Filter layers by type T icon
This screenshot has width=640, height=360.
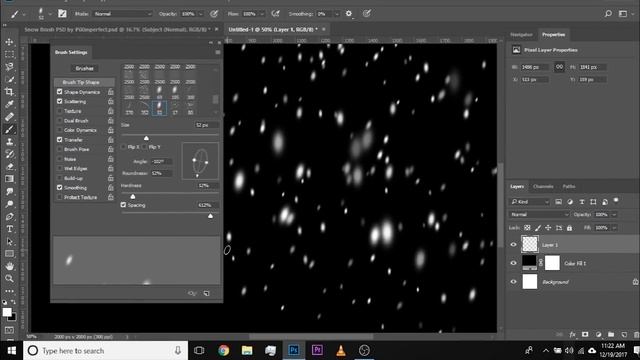pos(582,202)
